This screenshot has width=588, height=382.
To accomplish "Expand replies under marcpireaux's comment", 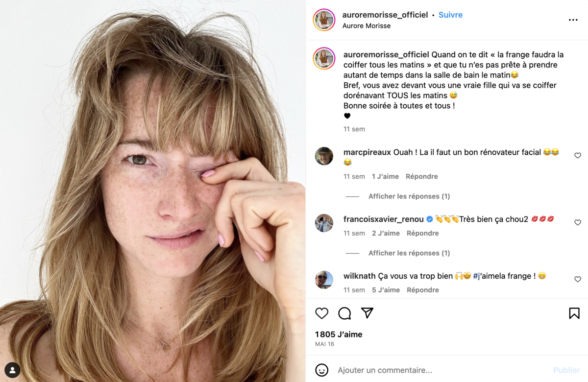I will coord(409,196).
